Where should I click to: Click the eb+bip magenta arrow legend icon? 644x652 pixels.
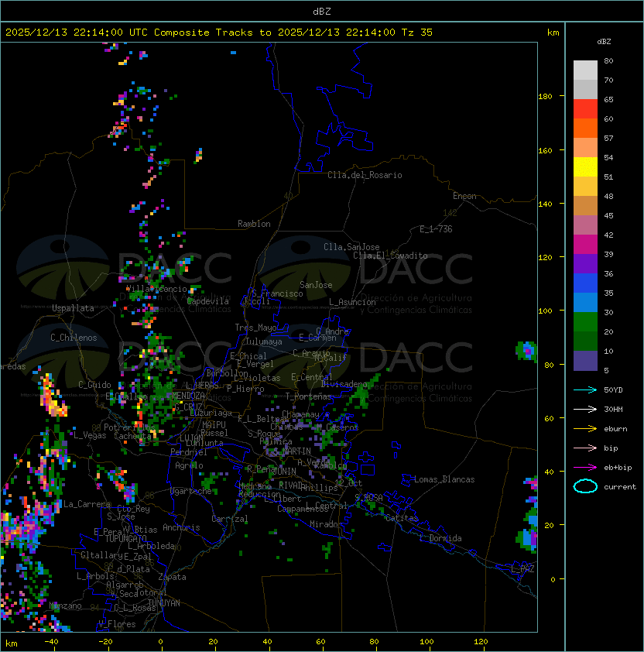[585, 468]
